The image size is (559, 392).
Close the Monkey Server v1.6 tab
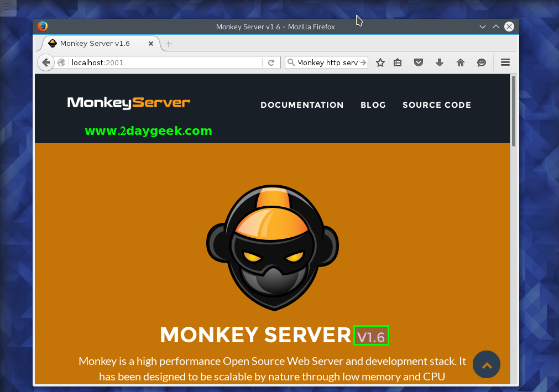tap(150, 44)
